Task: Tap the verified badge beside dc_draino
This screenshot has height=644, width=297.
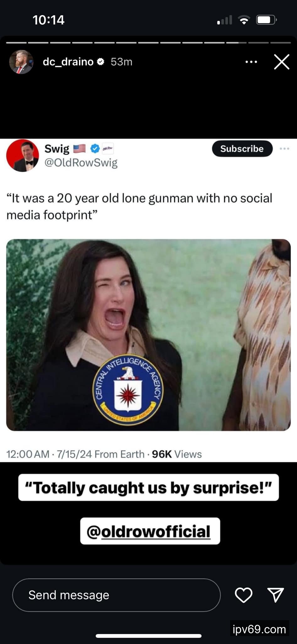Action: pos(100,62)
